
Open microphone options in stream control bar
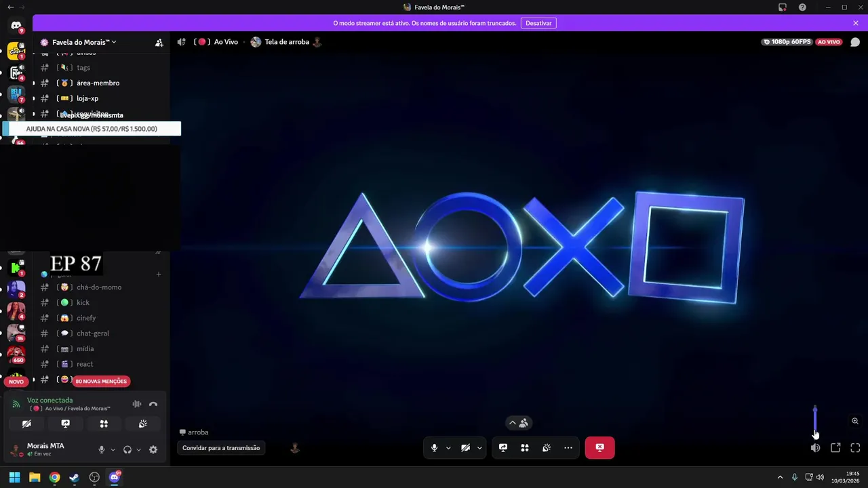(448, 448)
